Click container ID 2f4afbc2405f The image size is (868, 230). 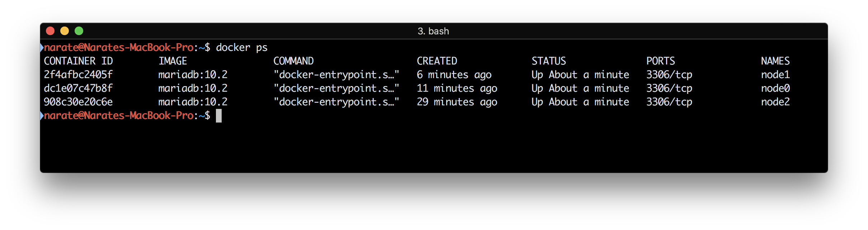pyautogui.click(x=78, y=75)
